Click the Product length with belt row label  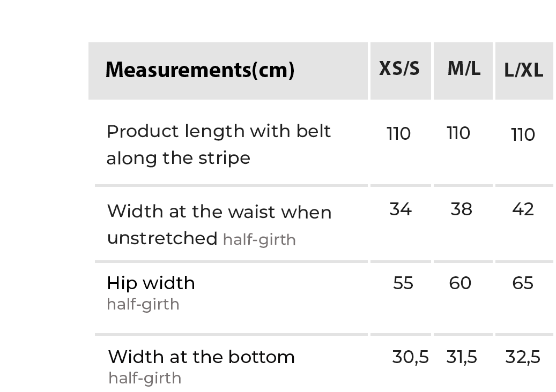click(219, 144)
